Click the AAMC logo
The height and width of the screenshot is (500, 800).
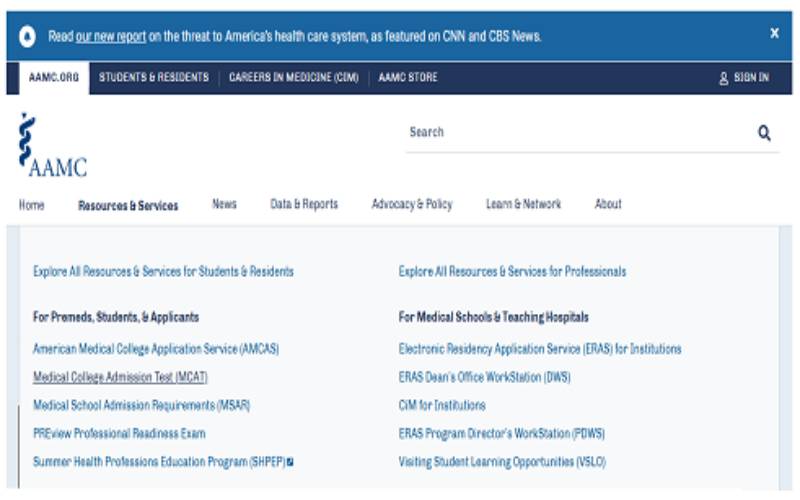pos(51,146)
